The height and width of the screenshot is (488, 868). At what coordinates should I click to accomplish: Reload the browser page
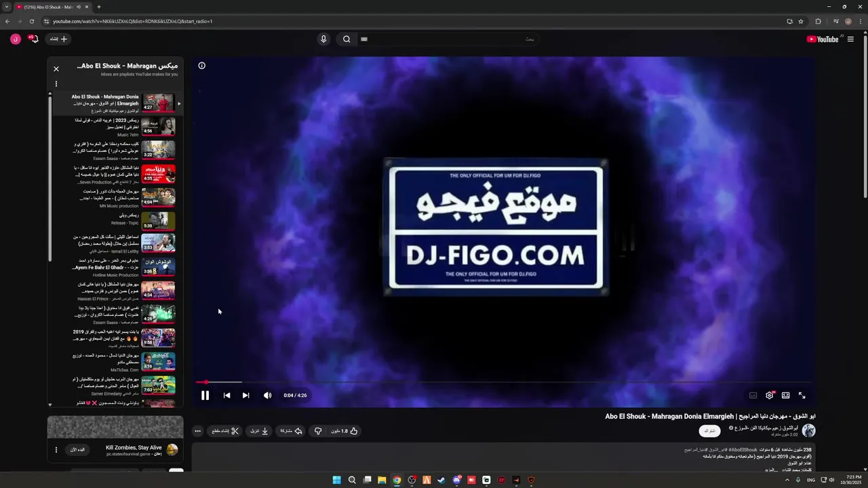32,21
